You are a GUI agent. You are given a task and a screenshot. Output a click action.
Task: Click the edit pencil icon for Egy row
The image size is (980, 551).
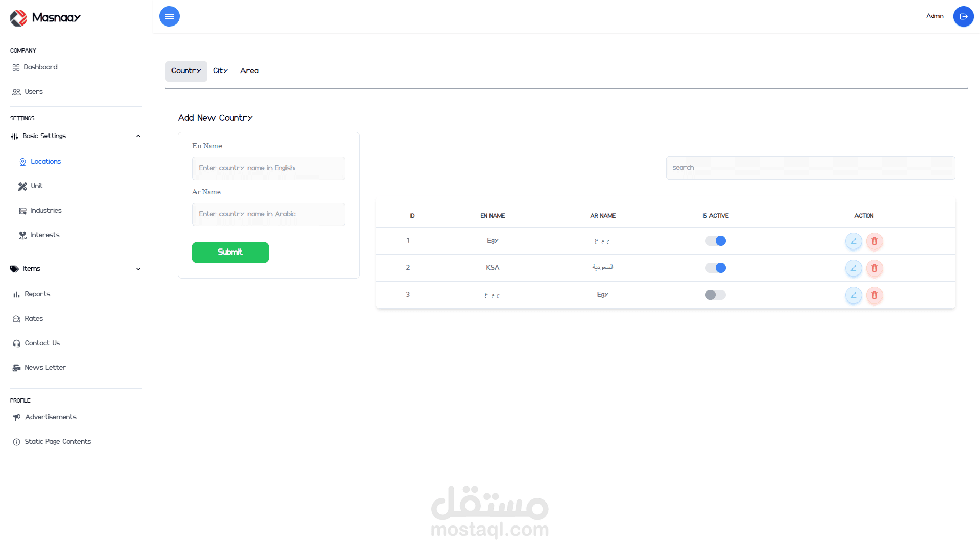pyautogui.click(x=853, y=241)
